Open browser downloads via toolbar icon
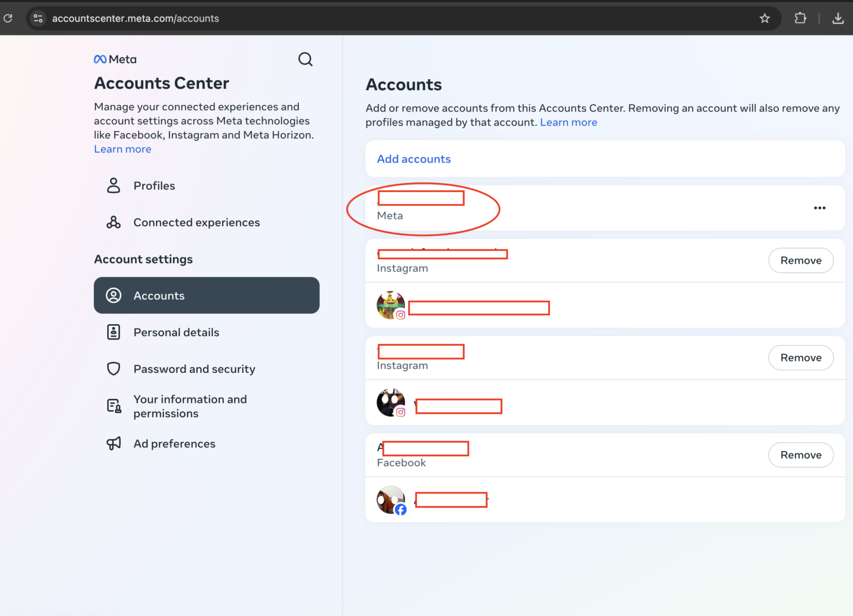This screenshot has width=853, height=616. coord(839,18)
